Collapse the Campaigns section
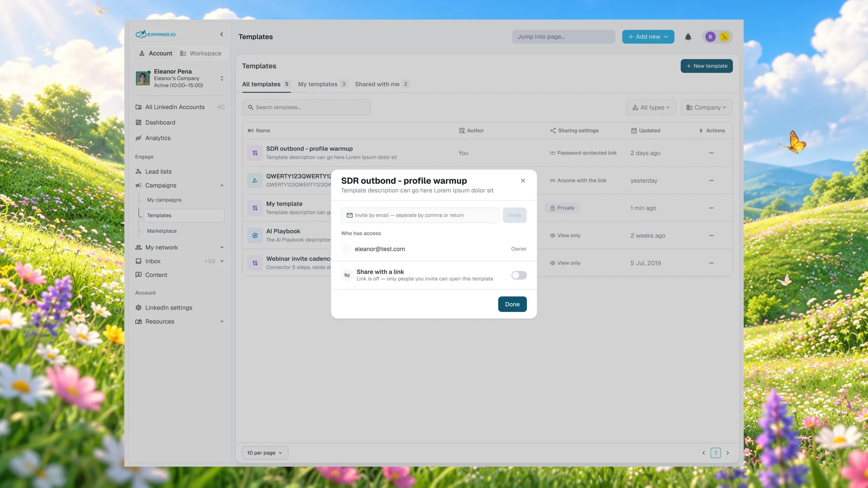The height and width of the screenshot is (488, 868). 222,185
